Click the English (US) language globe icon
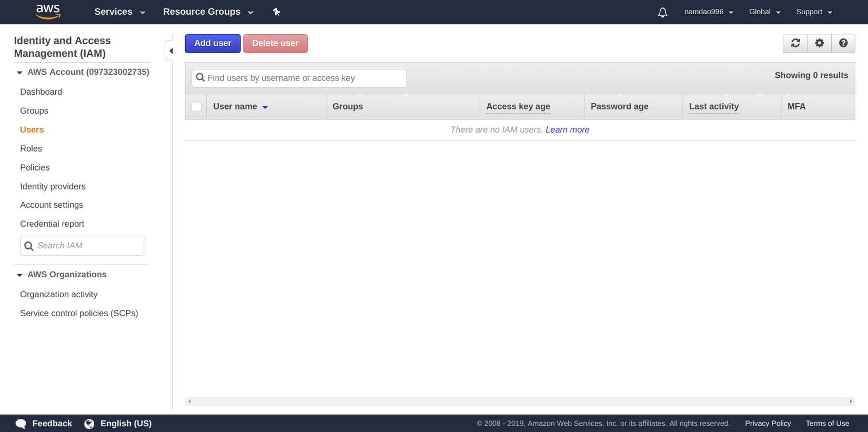This screenshot has height=432, width=868. coord(89,424)
